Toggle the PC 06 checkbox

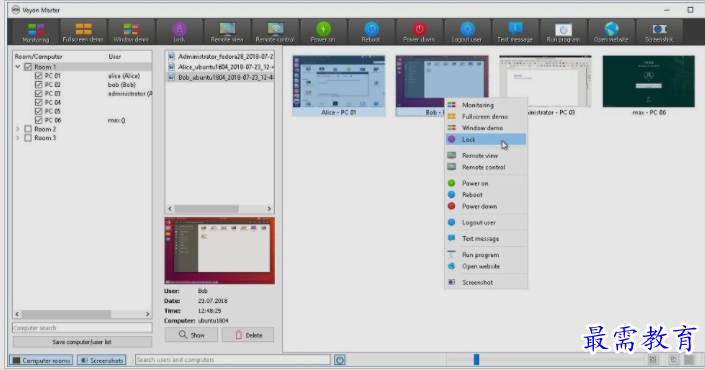[38, 120]
